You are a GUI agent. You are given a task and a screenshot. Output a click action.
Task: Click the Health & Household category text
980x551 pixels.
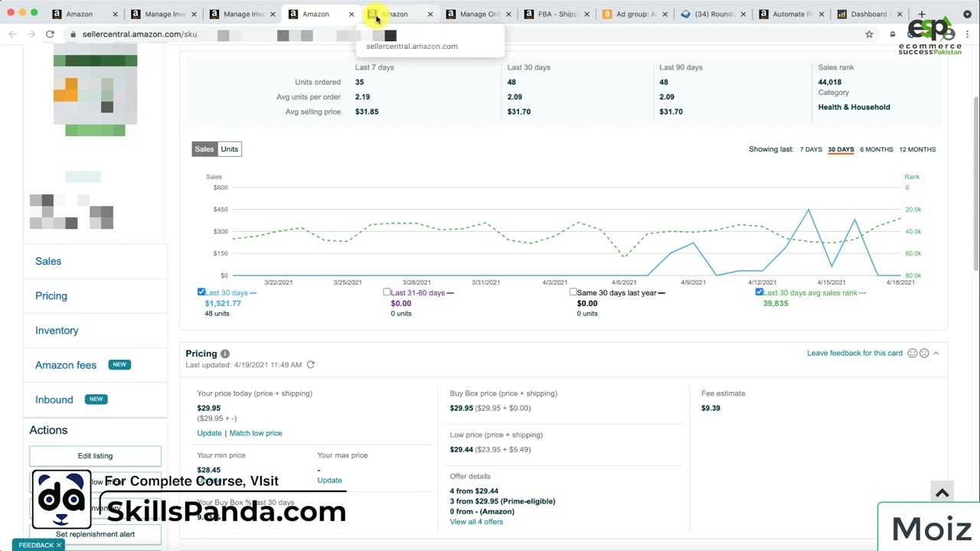(854, 107)
